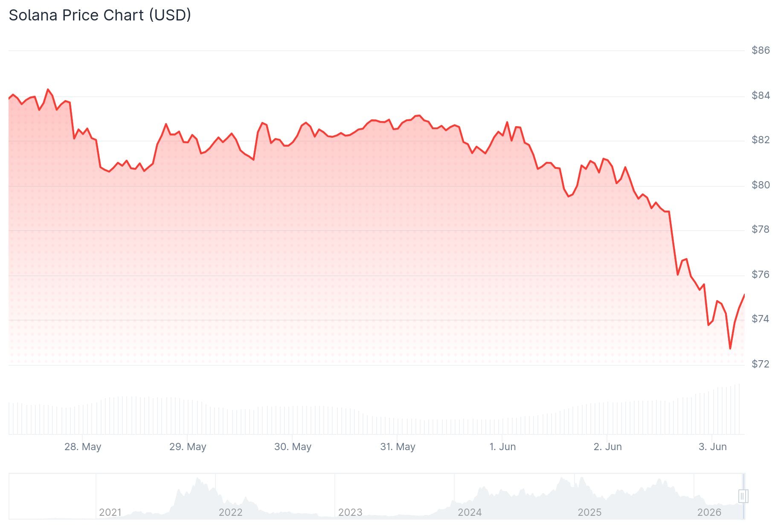The image size is (778, 532).
Task: Click the 2. Jun date label
Action: coord(608,447)
